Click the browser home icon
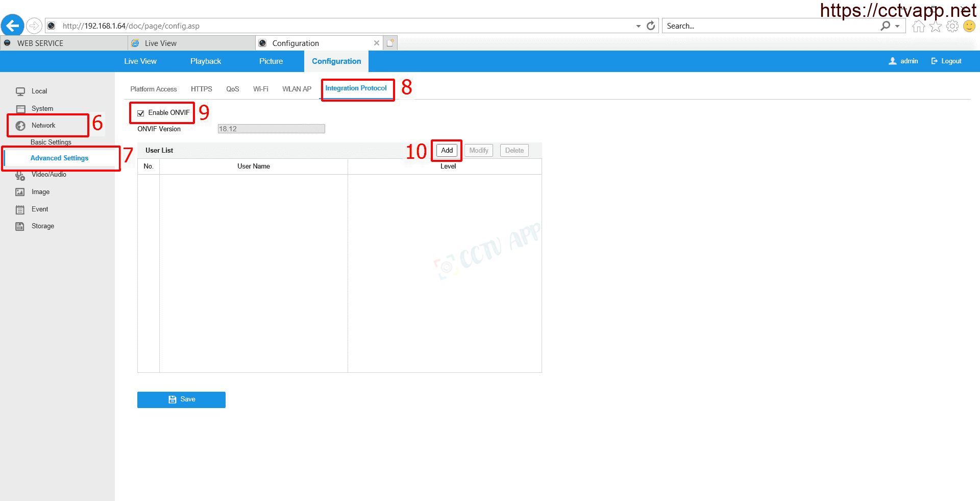Screen dimensions: 980x501 [918, 26]
